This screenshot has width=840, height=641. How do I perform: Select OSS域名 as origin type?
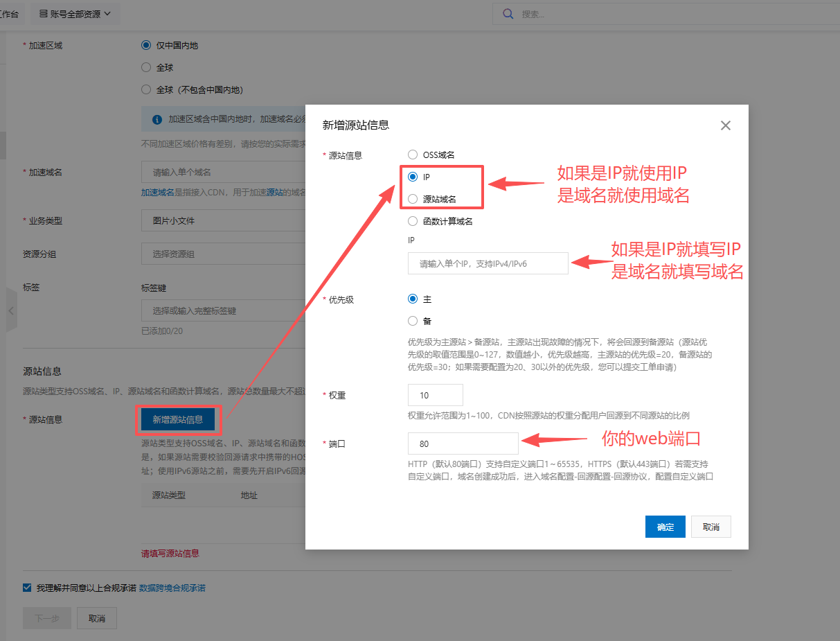(413, 155)
